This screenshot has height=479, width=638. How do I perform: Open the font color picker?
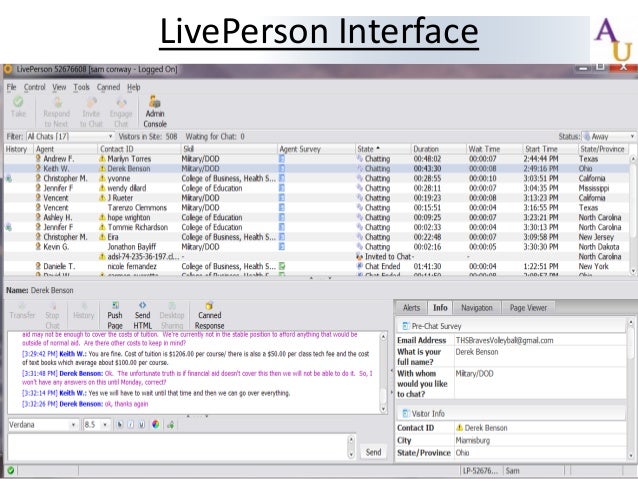point(155,424)
